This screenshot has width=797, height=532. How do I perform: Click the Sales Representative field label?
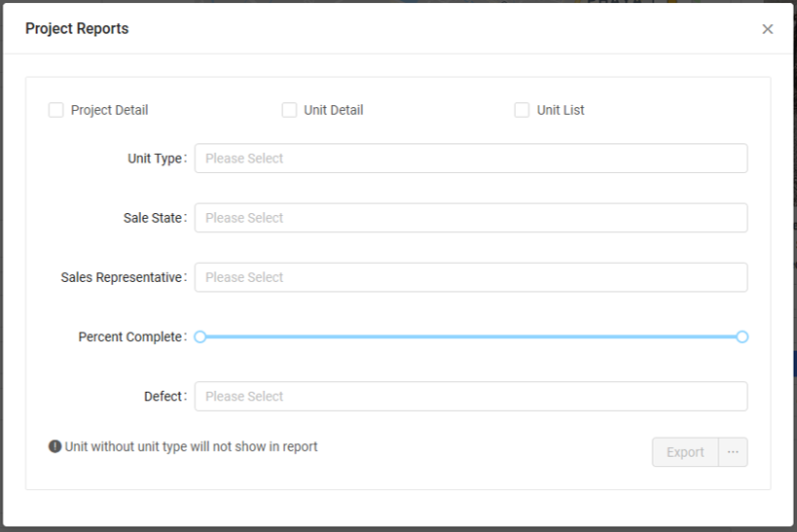click(122, 277)
